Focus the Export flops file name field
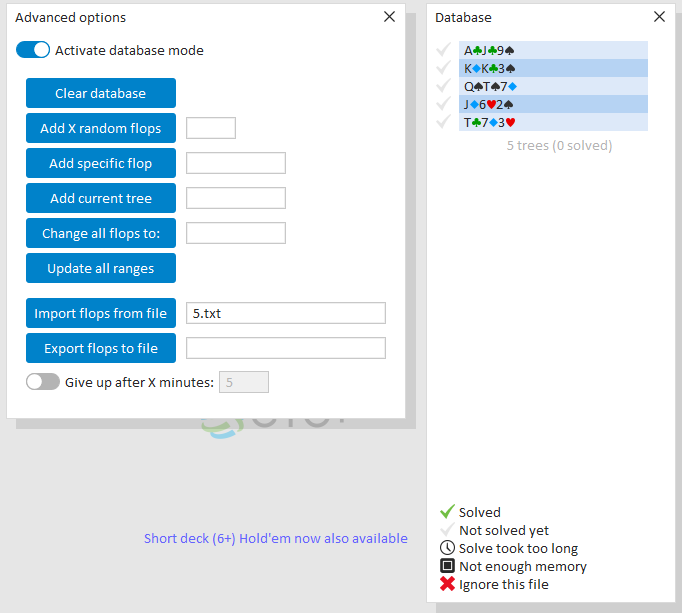The height and width of the screenshot is (613, 682). [286, 348]
